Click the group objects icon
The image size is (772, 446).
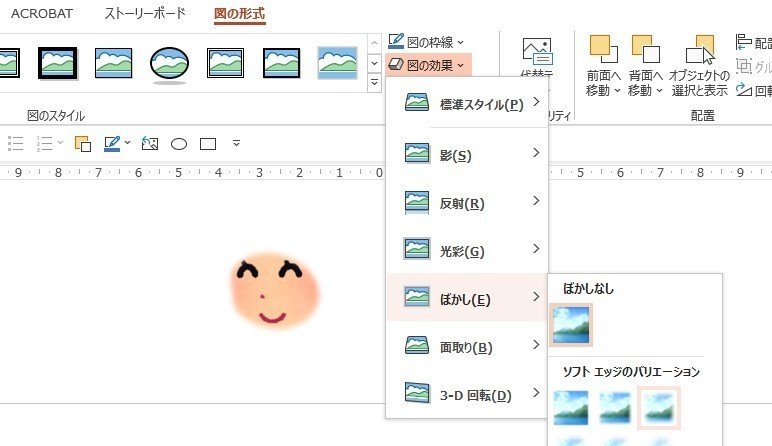(x=743, y=66)
